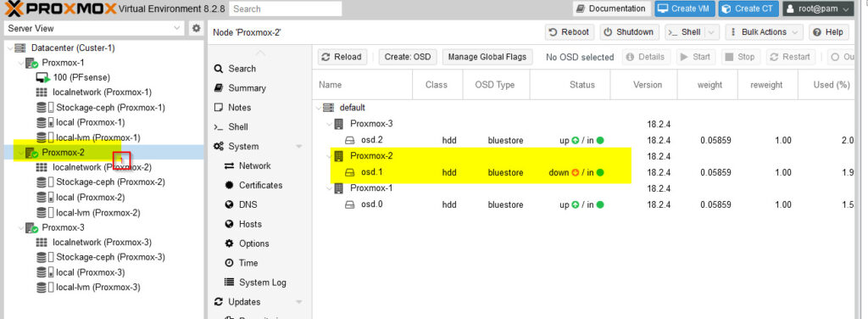Open the Bulk Actions dropdown
This screenshot has width=868, height=319.
[765, 32]
